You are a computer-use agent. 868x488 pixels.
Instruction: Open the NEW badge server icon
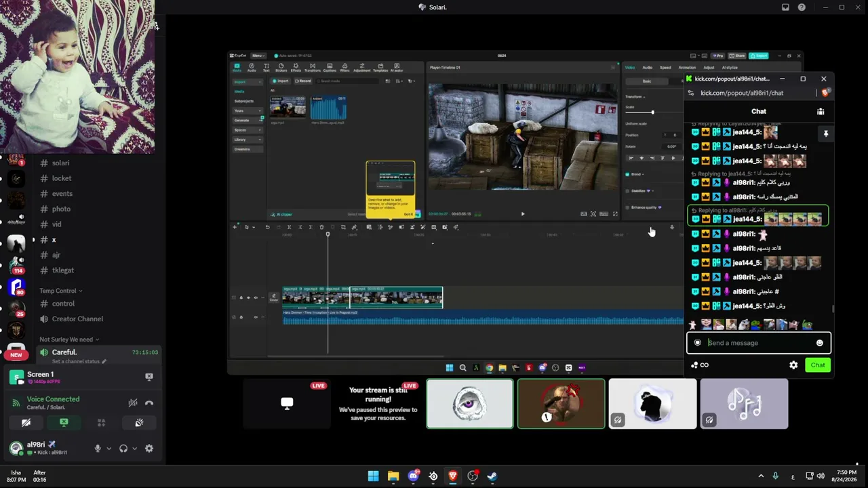[16, 352]
